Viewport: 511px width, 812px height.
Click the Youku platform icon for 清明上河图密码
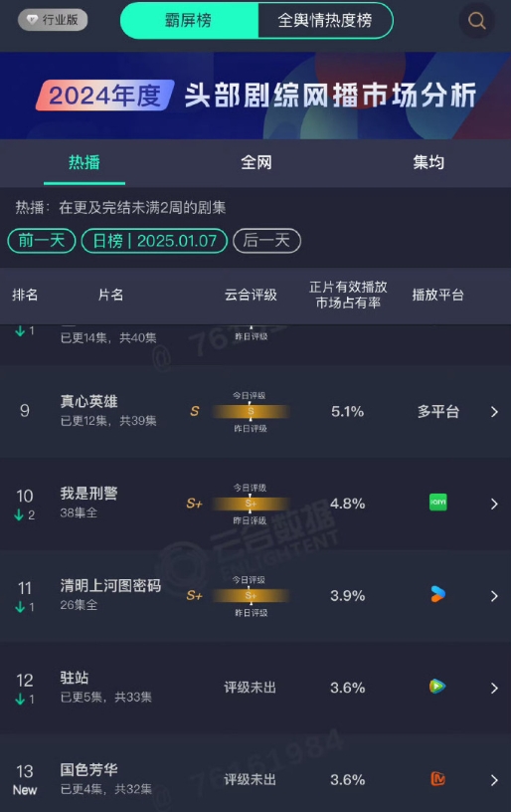pyautogui.click(x=438, y=594)
